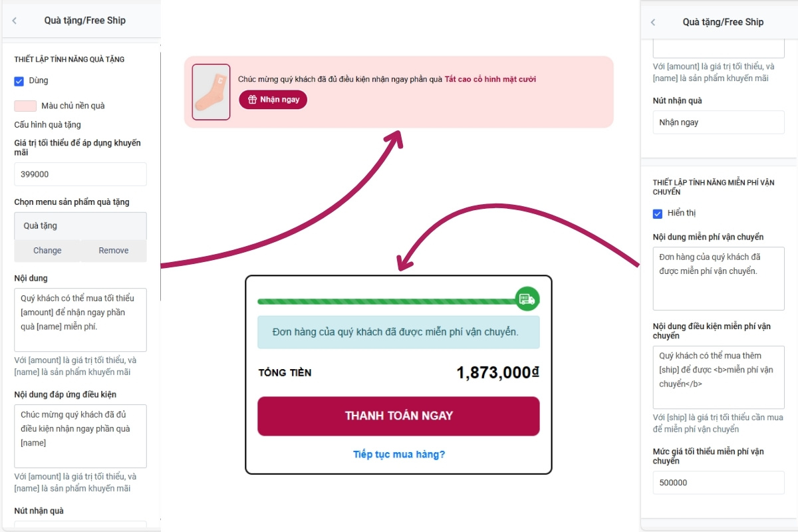
Task: Click the 'Nội dung đáp ứng điều kiện' textarea
Action: pyautogui.click(x=80, y=436)
